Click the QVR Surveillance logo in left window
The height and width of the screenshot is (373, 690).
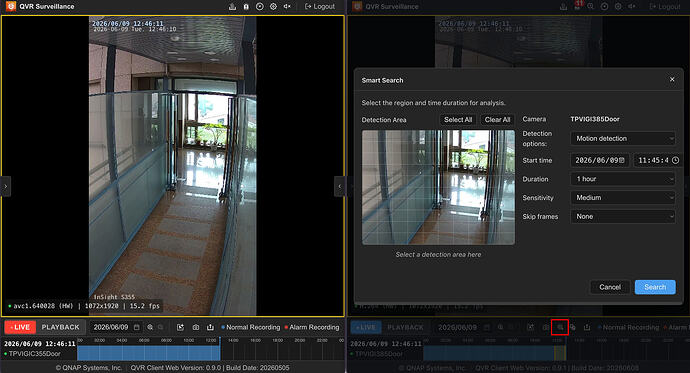tap(11, 6)
